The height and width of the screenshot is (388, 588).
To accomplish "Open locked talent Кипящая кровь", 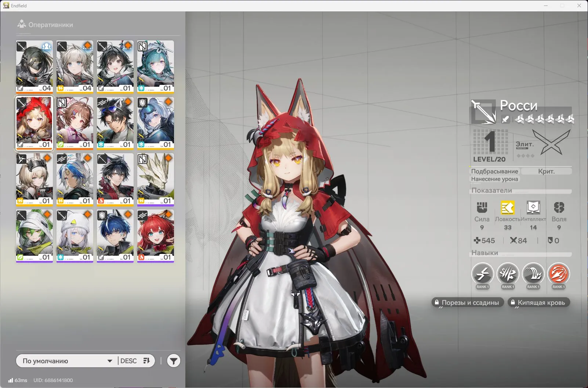I will [x=538, y=303].
